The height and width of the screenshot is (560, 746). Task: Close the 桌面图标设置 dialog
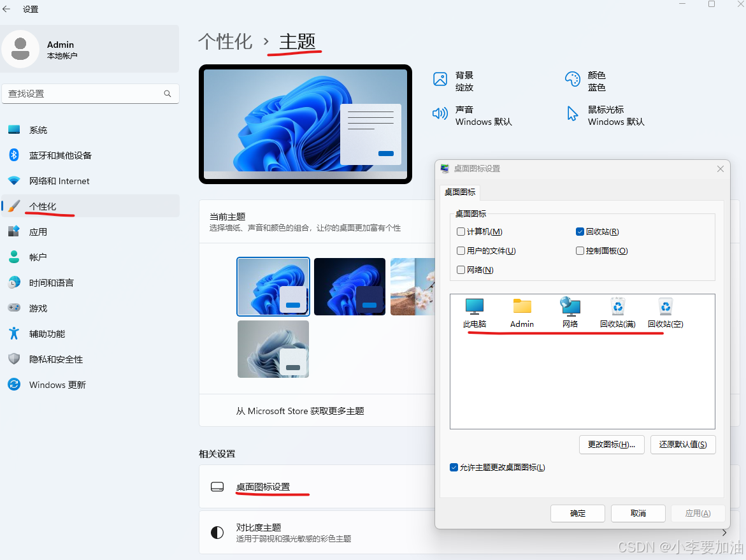click(721, 169)
